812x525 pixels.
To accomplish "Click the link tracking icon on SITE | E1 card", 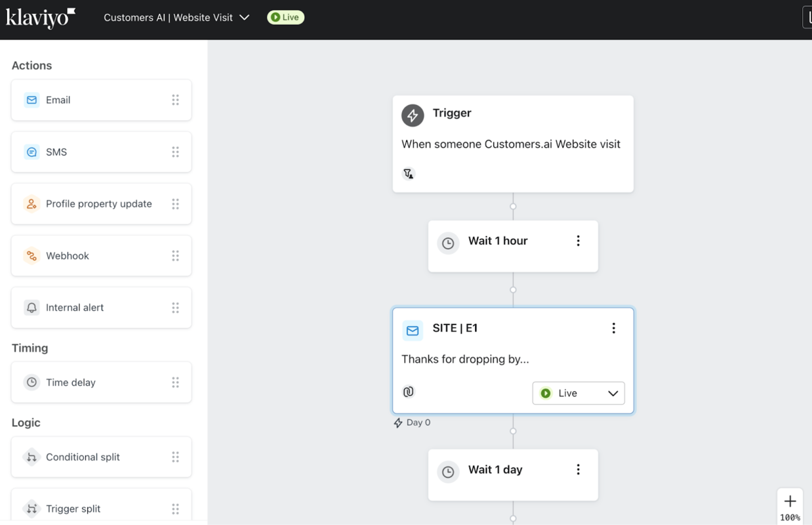I will tap(409, 391).
